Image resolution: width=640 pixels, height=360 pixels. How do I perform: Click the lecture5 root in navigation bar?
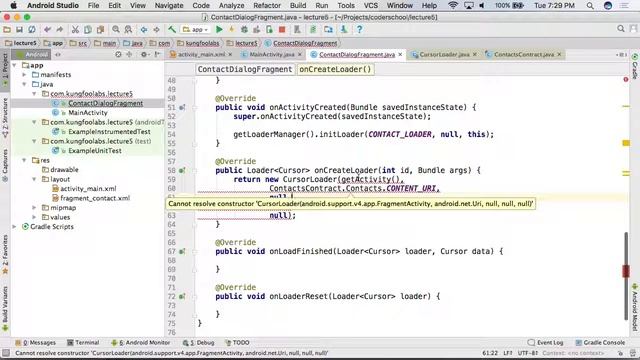point(21,43)
